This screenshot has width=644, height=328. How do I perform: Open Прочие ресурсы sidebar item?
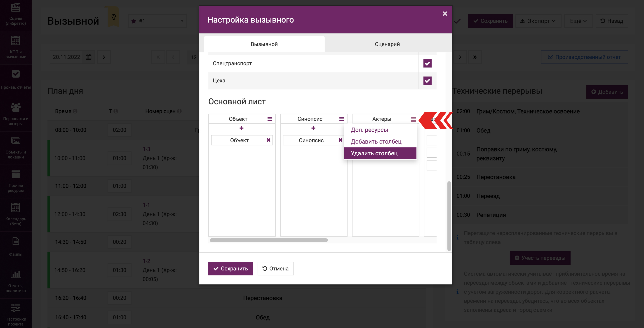click(16, 181)
